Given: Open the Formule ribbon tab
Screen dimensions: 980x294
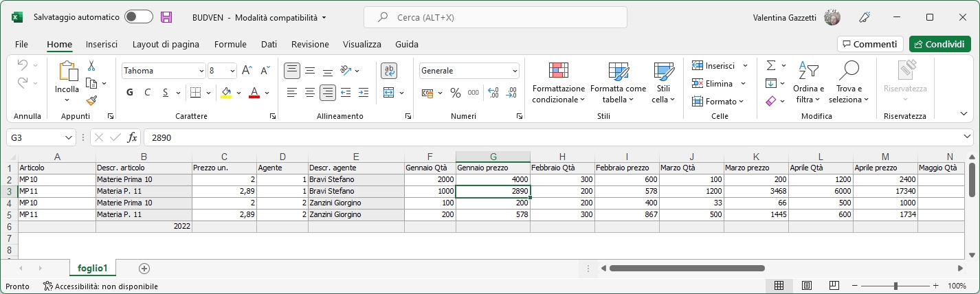Looking at the screenshot, I should 230,44.
